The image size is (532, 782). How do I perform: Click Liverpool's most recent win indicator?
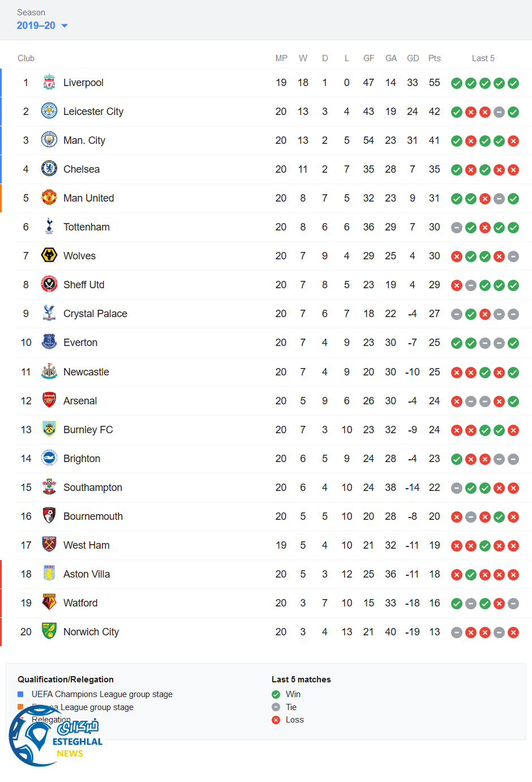[x=513, y=83]
